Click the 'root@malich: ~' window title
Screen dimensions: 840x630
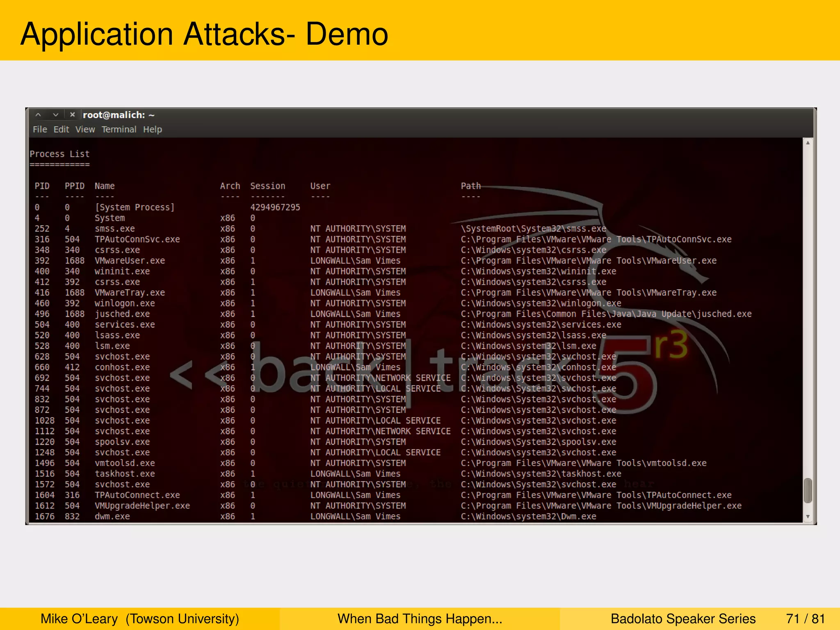coord(119,115)
